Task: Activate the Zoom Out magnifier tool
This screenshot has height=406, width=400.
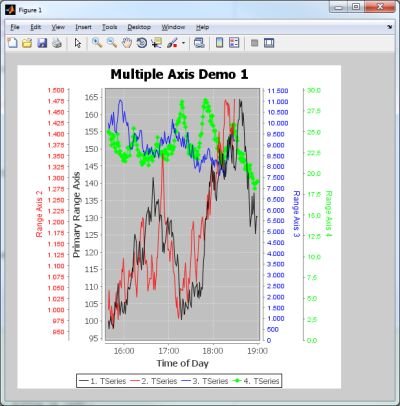Action: click(x=112, y=43)
